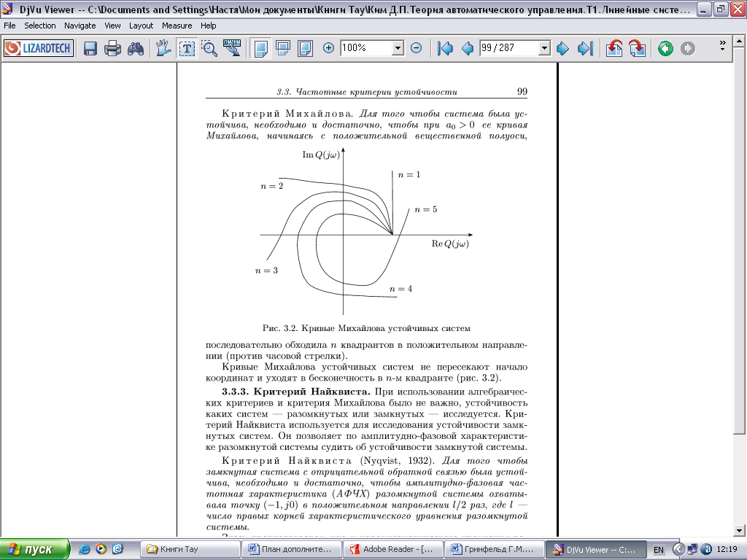Save the document with the floppy disk icon
This screenshot has height=560, width=747.
[x=90, y=48]
